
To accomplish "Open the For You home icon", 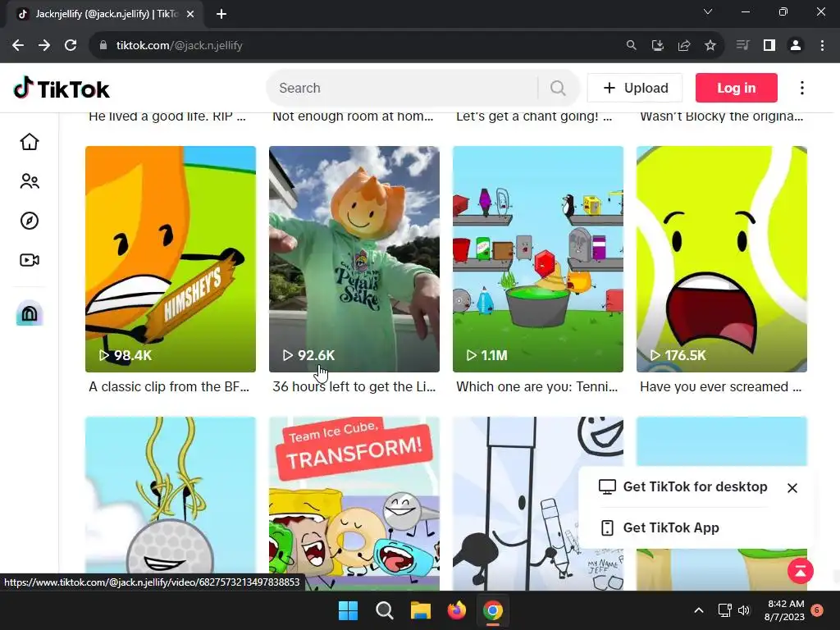I will coord(30,142).
